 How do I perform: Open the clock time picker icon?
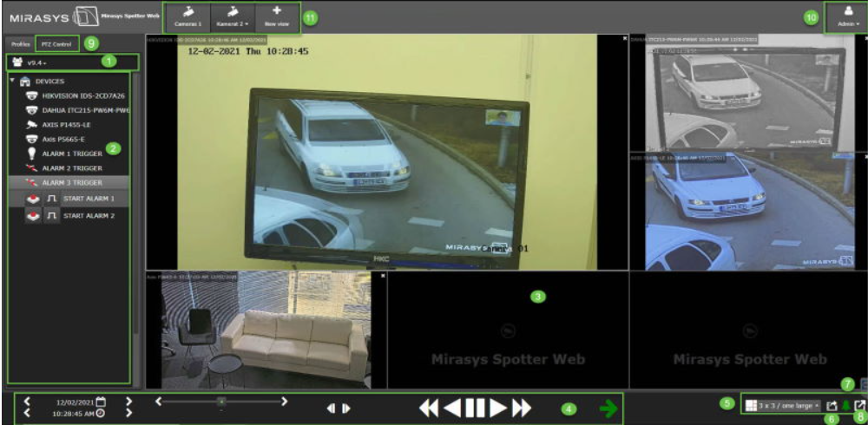click(x=101, y=414)
